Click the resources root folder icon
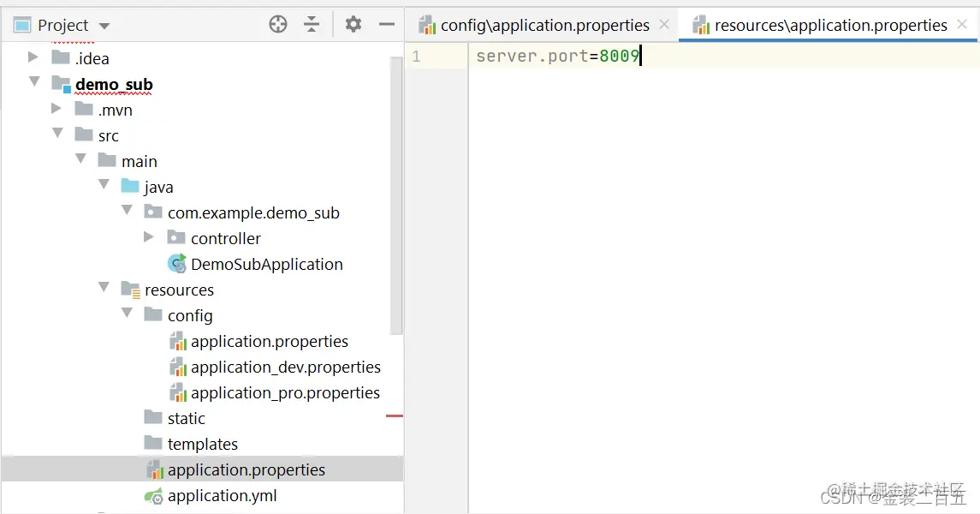The width and height of the screenshot is (980, 514). [131, 290]
